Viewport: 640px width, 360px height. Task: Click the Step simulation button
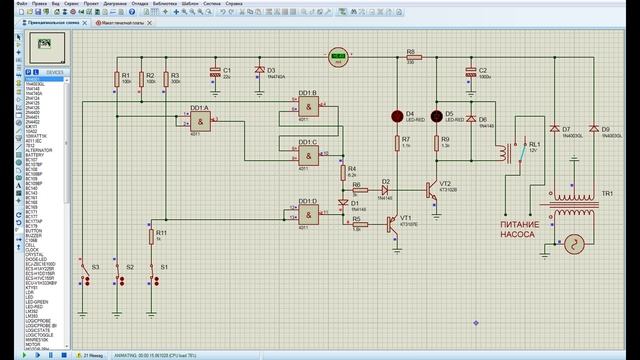[x=38, y=355]
